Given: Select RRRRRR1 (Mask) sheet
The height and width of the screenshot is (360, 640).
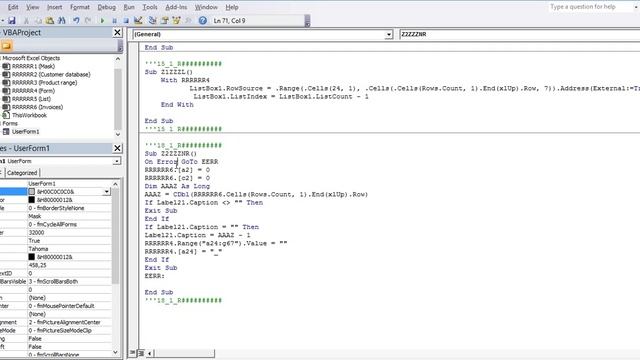Looking at the screenshot, I should click(x=33, y=66).
